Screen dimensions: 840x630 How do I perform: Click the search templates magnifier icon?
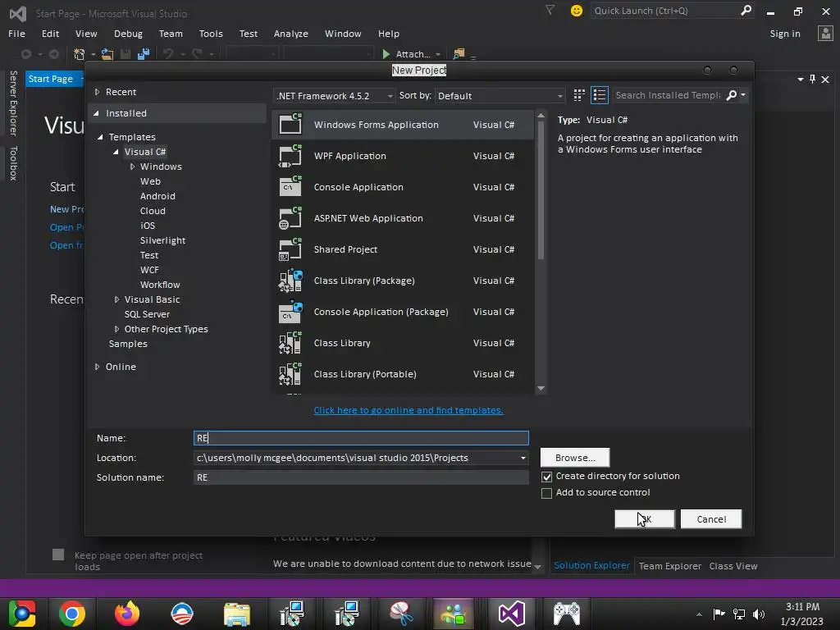(731, 95)
